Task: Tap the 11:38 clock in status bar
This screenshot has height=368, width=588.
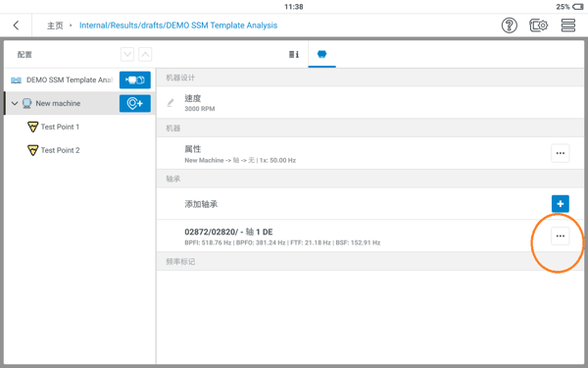Action: pos(294,7)
